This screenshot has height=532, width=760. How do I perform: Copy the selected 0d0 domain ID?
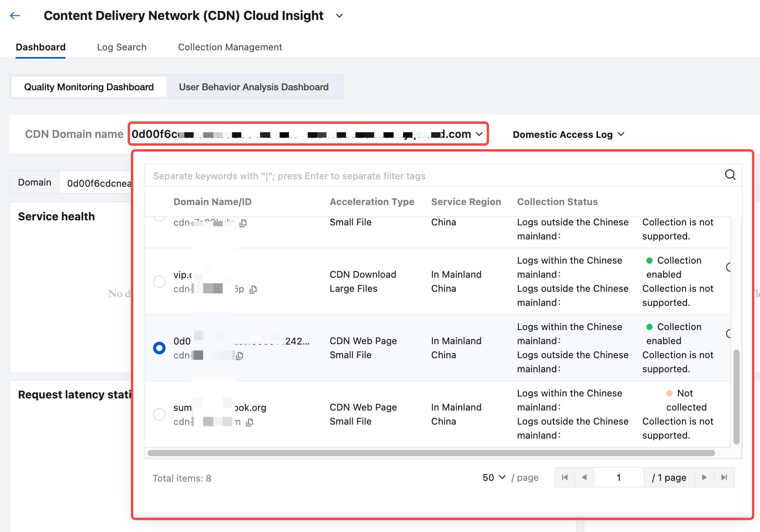click(x=240, y=356)
